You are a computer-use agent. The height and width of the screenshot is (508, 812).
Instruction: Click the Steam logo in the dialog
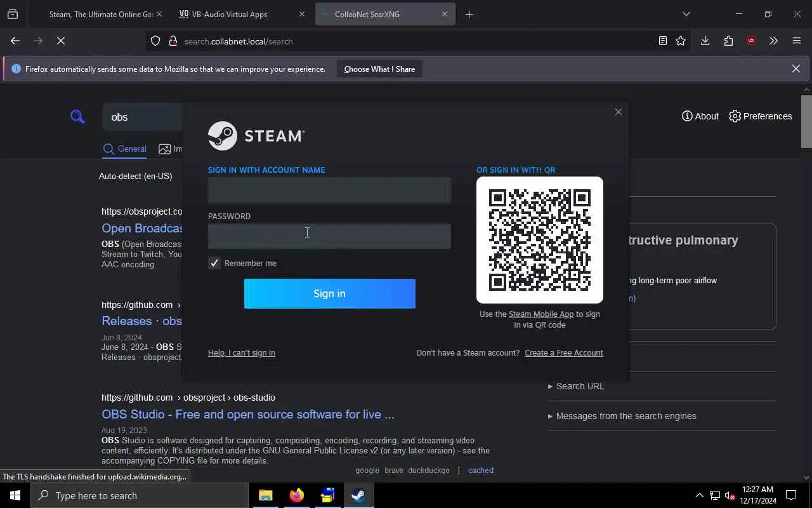pyautogui.click(x=256, y=136)
